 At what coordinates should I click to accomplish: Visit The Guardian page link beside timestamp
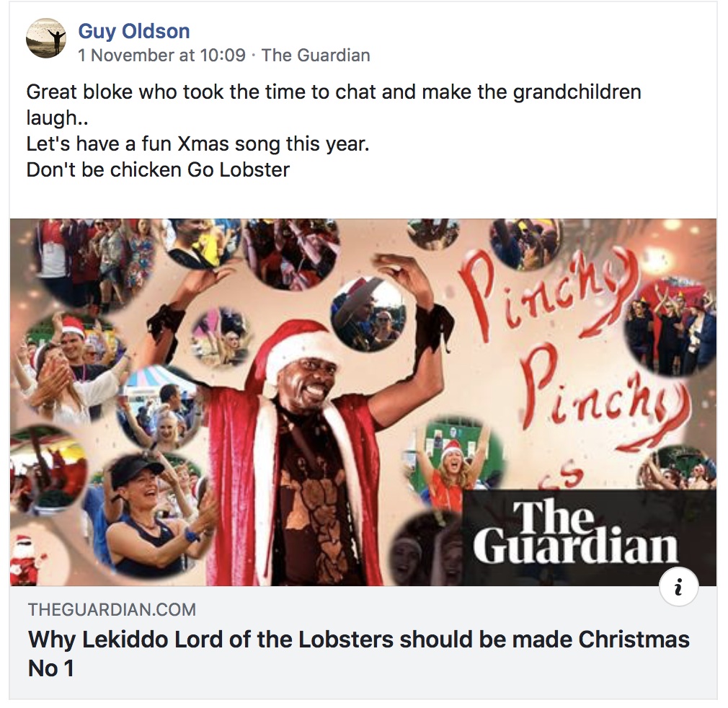[316, 56]
